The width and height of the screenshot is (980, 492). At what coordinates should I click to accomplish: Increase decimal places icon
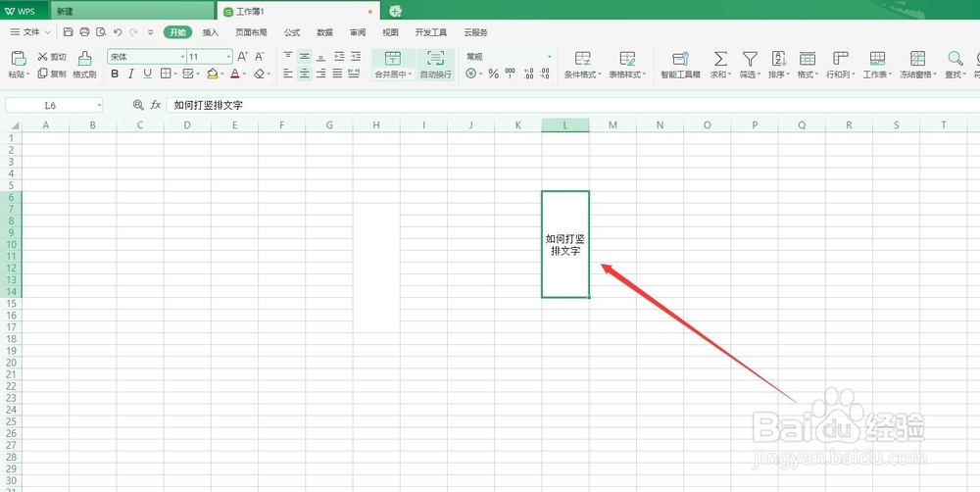coord(529,74)
